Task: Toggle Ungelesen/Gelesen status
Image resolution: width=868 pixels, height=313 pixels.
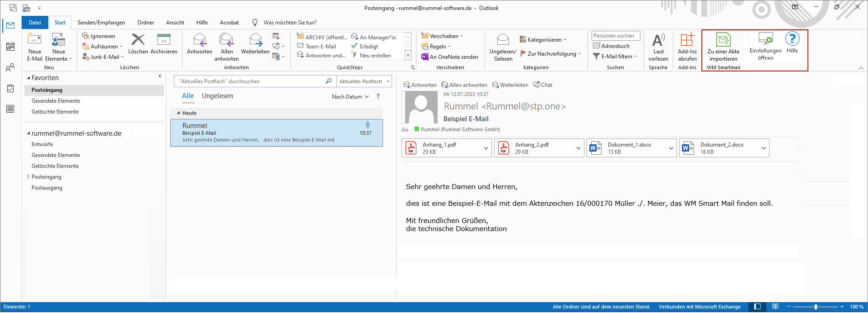Action: [x=503, y=47]
